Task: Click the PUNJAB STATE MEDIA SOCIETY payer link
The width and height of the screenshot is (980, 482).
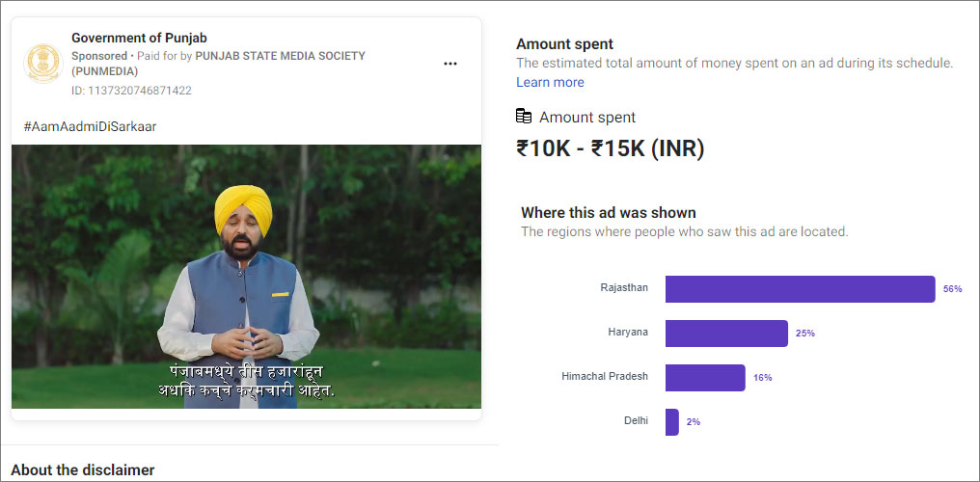Action: point(280,56)
